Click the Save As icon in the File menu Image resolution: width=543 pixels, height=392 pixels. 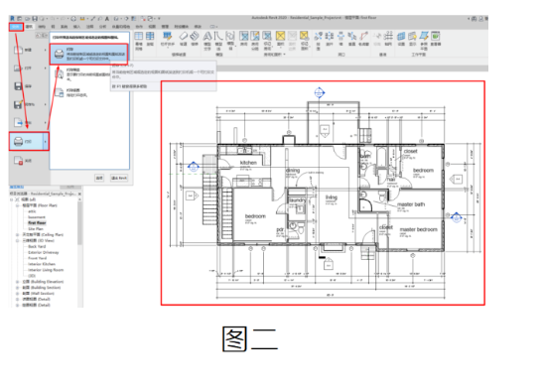[x=18, y=104]
